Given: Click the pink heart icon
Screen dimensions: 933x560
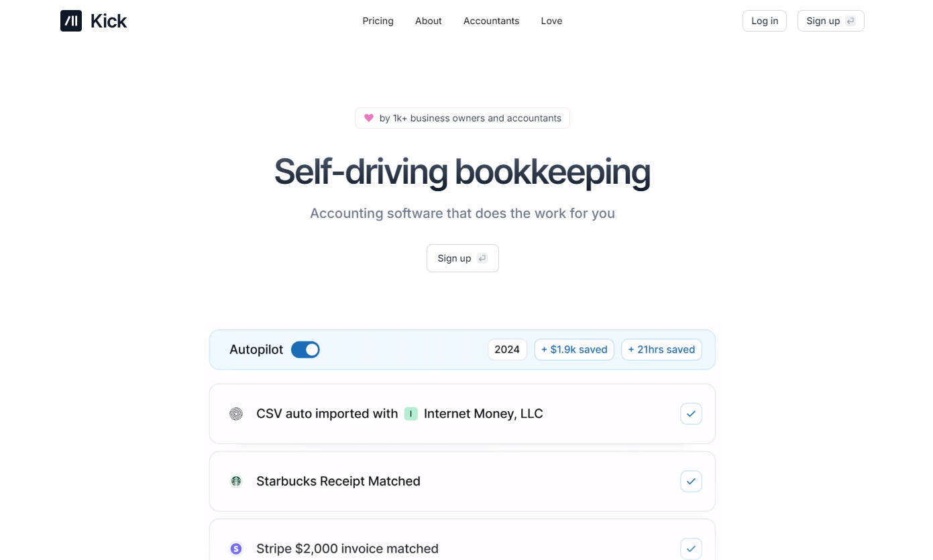Looking at the screenshot, I should [368, 118].
